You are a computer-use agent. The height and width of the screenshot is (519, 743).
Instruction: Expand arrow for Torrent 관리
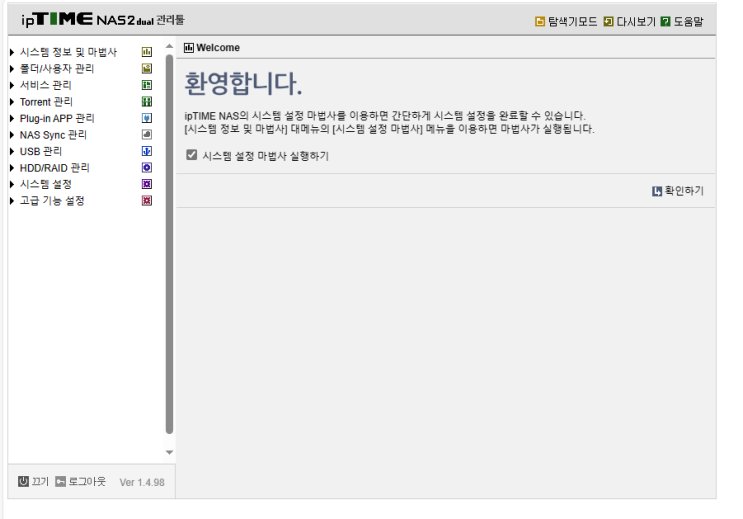coord(12,102)
